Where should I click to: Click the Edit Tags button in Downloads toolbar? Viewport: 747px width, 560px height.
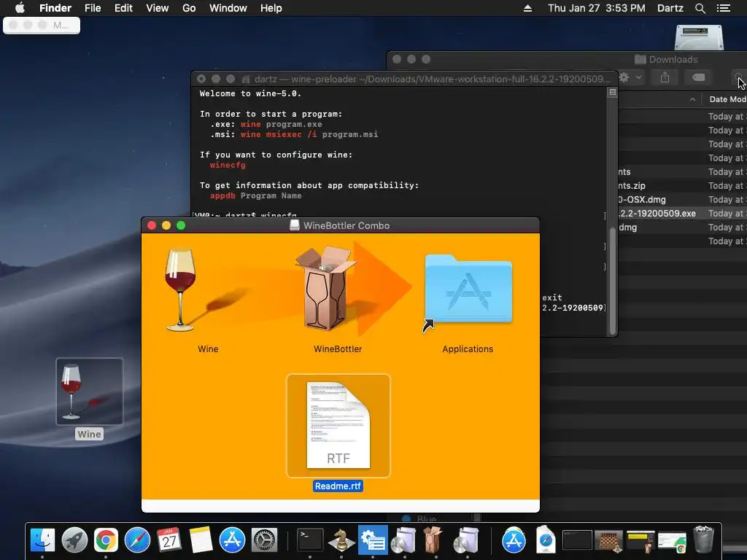698,77
